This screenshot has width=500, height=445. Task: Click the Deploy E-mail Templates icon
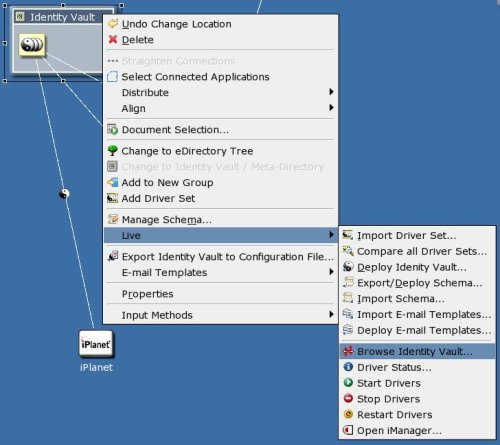coord(348,330)
